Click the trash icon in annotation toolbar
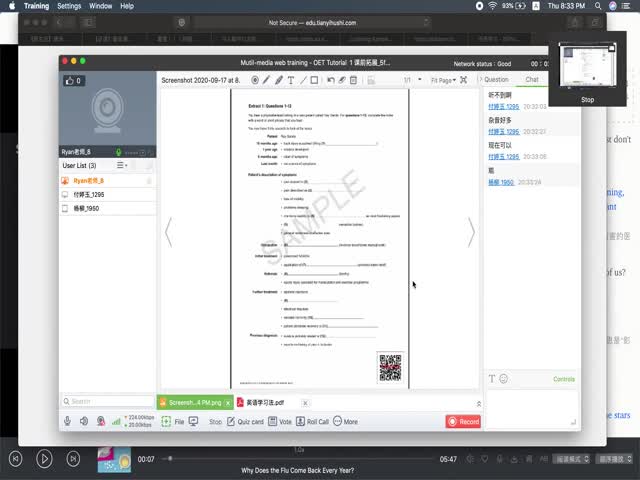640x480 pixels. (x=354, y=80)
